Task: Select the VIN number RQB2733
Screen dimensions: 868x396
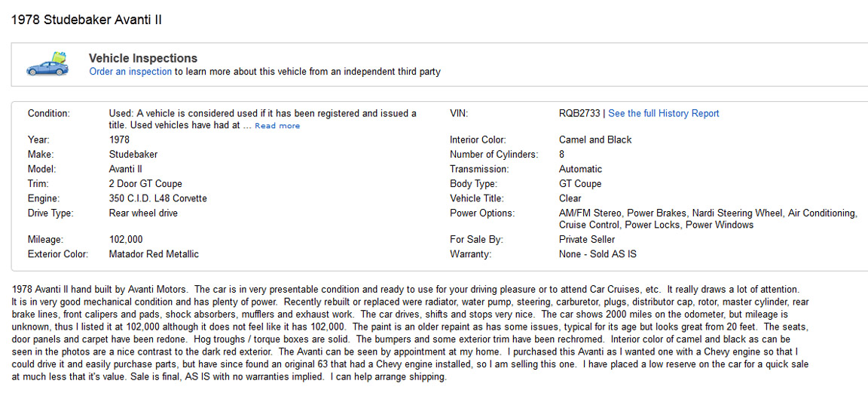Action: tap(579, 113)
